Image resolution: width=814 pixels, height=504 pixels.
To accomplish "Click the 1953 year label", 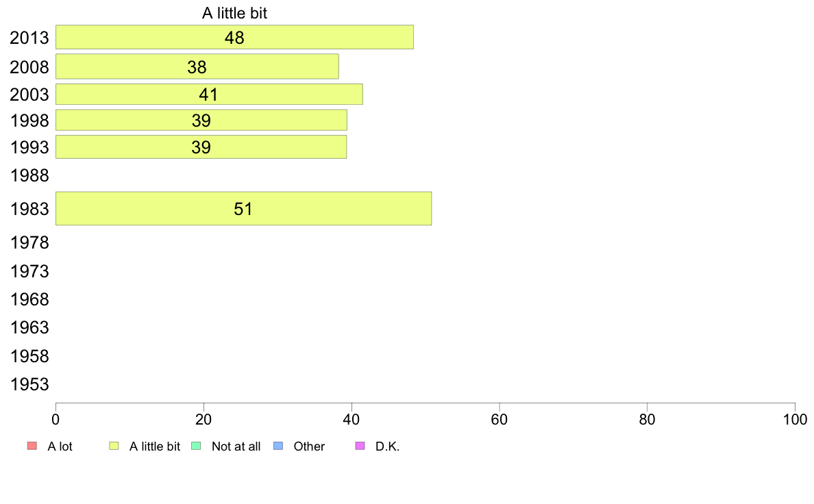I will [x=29, y=385].
